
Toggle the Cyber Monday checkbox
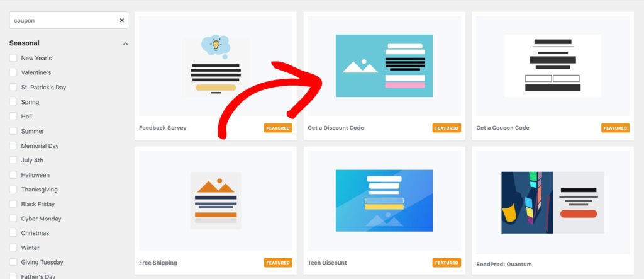[13, 219]
